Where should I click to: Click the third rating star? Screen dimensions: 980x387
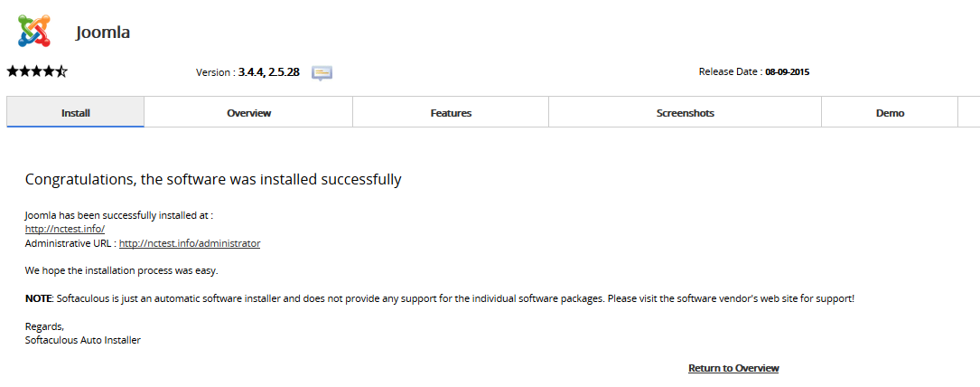[36, 71]
